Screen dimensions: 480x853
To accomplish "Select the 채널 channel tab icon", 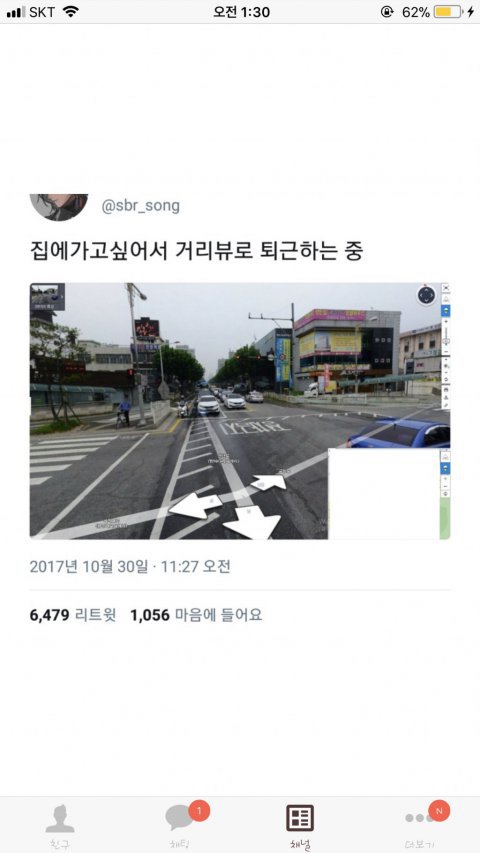I will 300,818.
